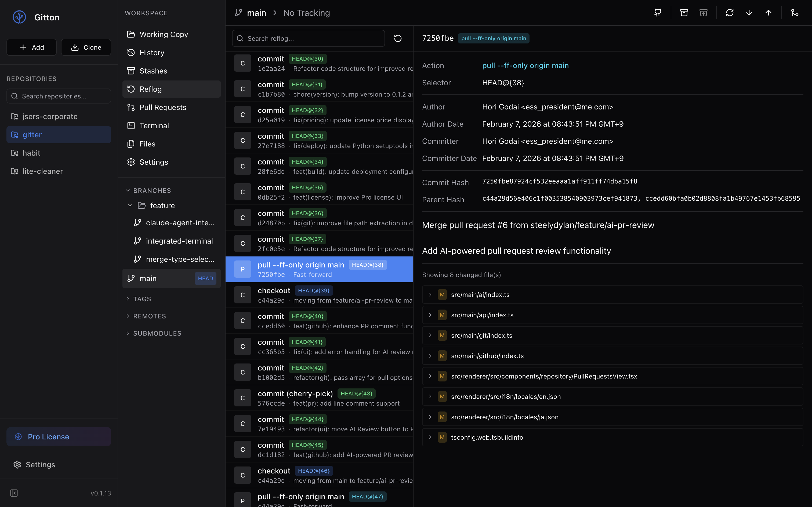Viewport: 812px width, 507px height.
Task: Select the checkout HEAD@{39} reflog entry
Action: click(x=319, y=295)
